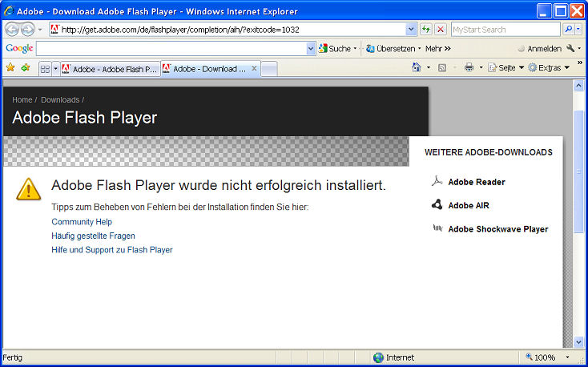The width and height of the screenshot is (588, 367).
Task: Open the Print options dropdown arrow
Action: [481, 68]
